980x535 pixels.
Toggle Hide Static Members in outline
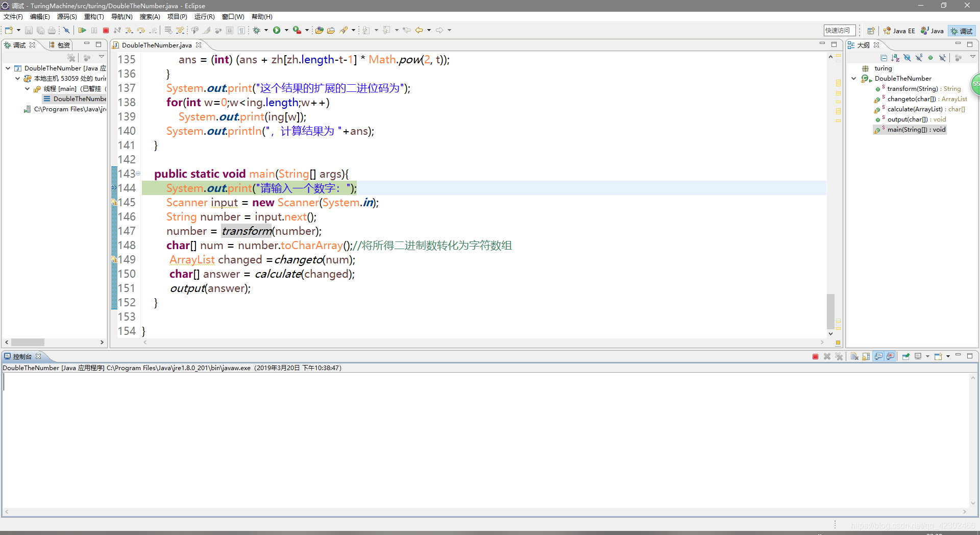tap(919, 58)
